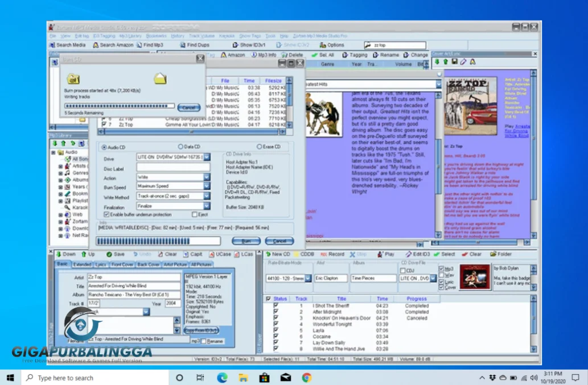
Task: Click the Copy From ID3v1 button
Action: [x=202, y=330]
